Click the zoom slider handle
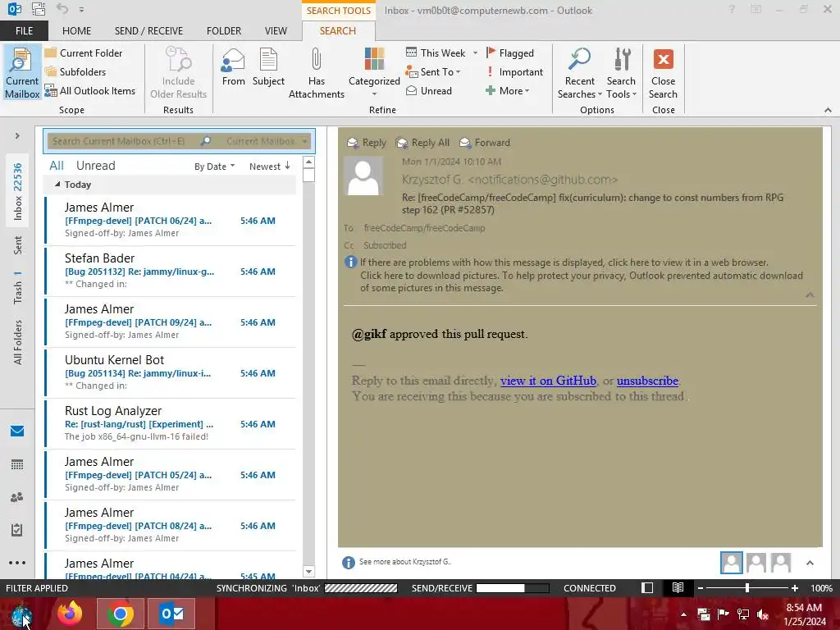The image size is (840, 630). [x=746, y=588]
